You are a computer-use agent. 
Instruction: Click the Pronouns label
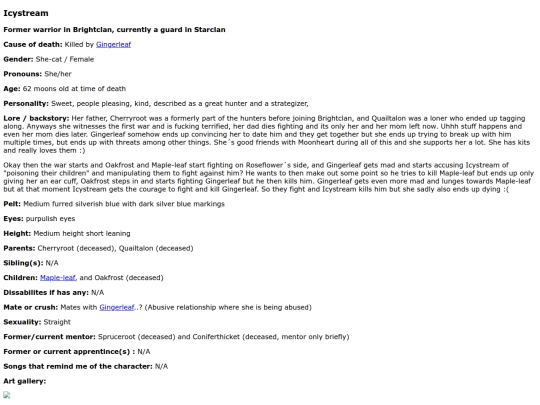coord(22,74)
